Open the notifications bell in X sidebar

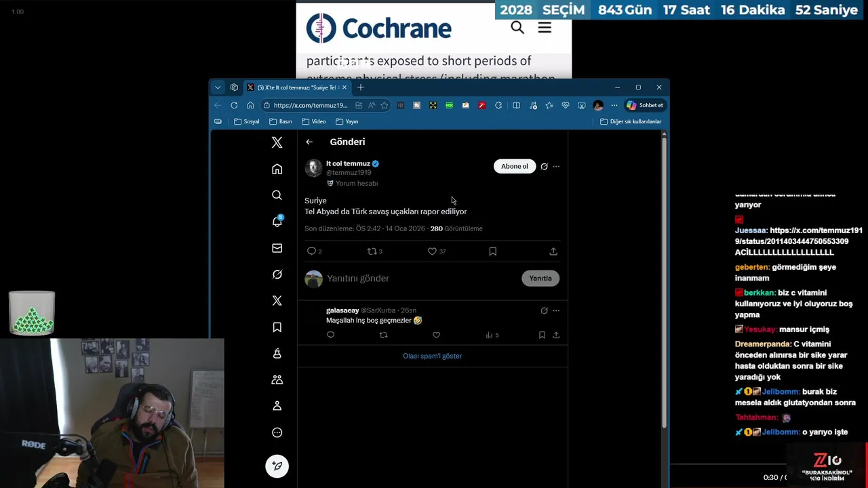click(277, 222)
